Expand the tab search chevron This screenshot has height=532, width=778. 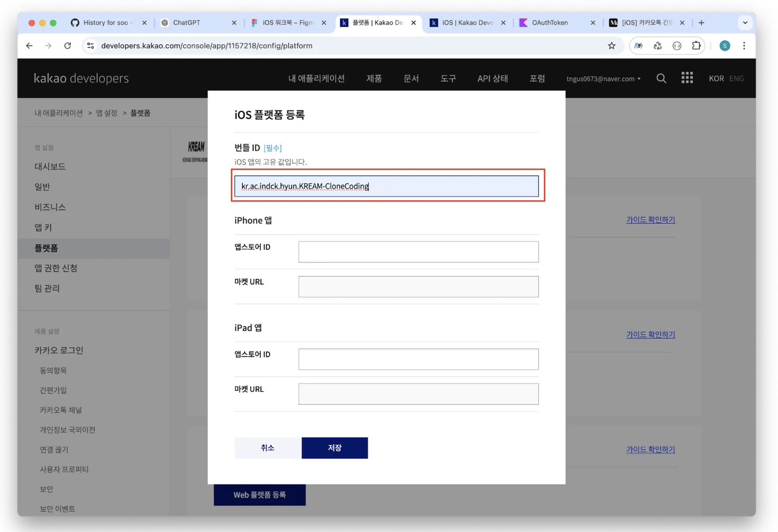click(x=745, y=22)
